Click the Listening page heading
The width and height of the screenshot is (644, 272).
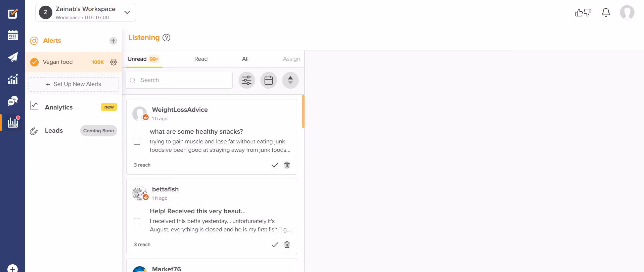[x=144, y=38]
